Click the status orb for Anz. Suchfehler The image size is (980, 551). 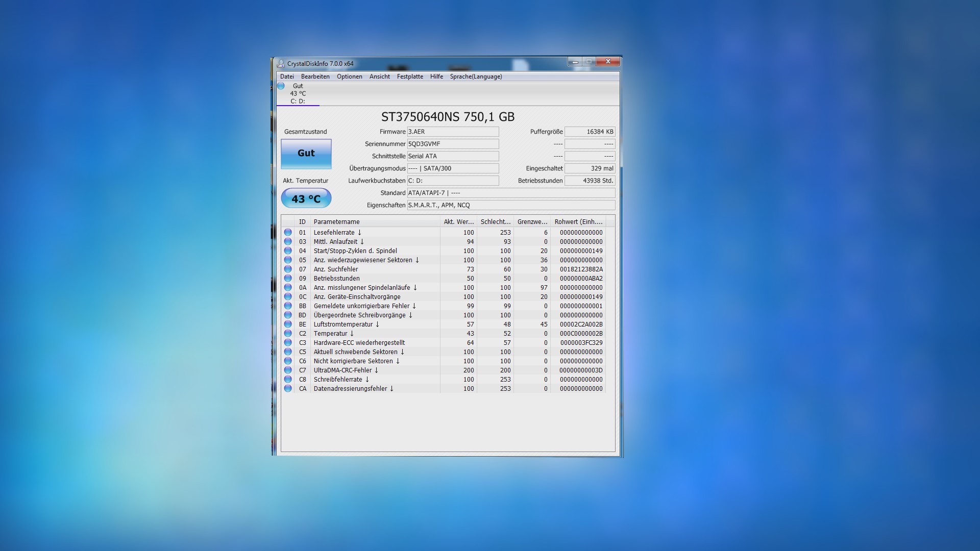coord(288,269)
